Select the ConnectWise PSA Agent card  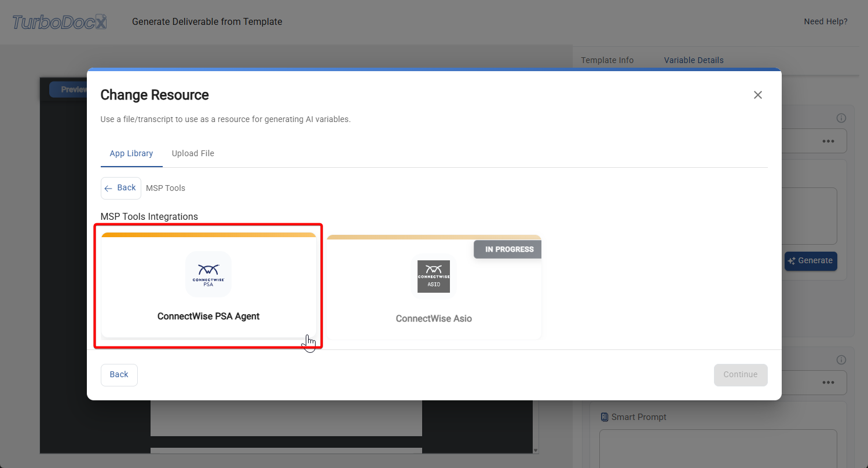pos(208,285)
